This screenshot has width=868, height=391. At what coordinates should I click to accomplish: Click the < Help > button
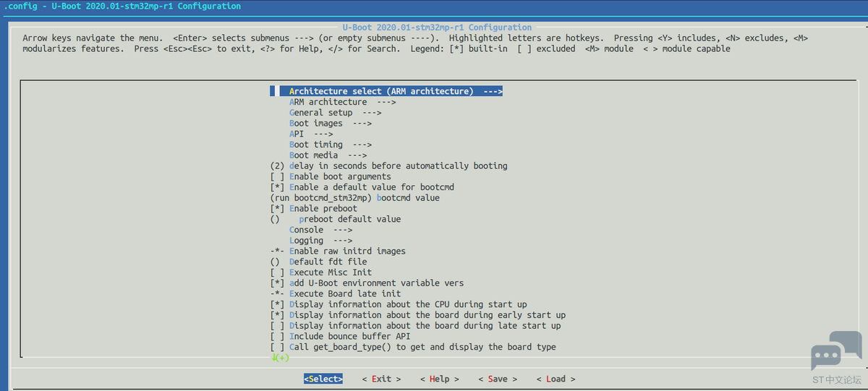tap(440, 379)
